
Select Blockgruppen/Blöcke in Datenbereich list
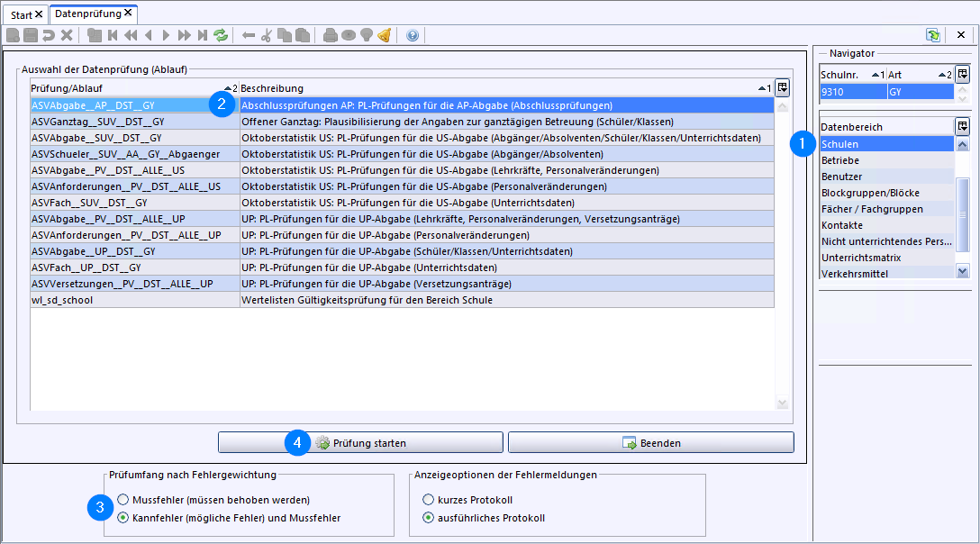[x=887, y=194]
